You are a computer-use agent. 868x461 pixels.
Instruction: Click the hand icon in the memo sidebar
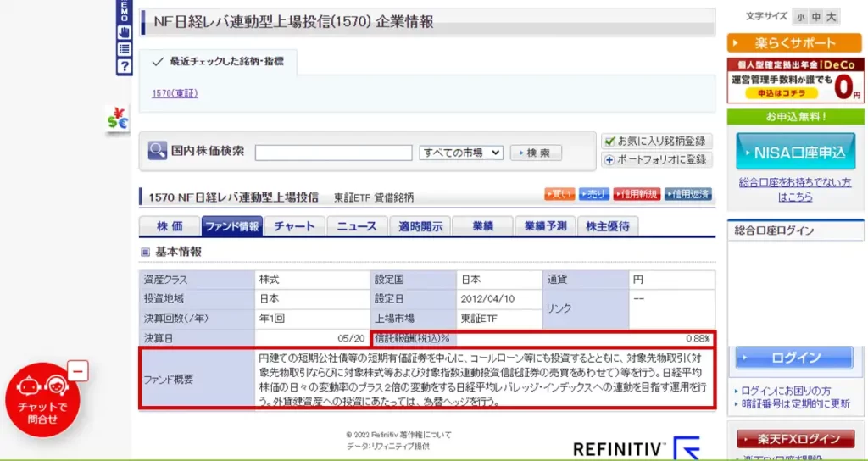point(124,32)
